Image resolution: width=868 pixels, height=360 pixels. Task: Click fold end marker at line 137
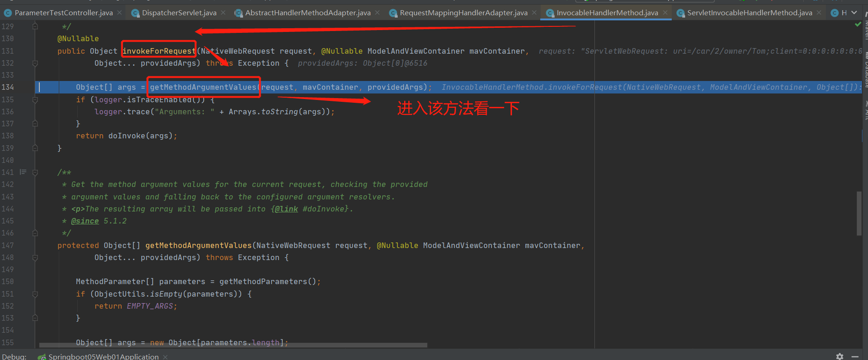point(35,124)
